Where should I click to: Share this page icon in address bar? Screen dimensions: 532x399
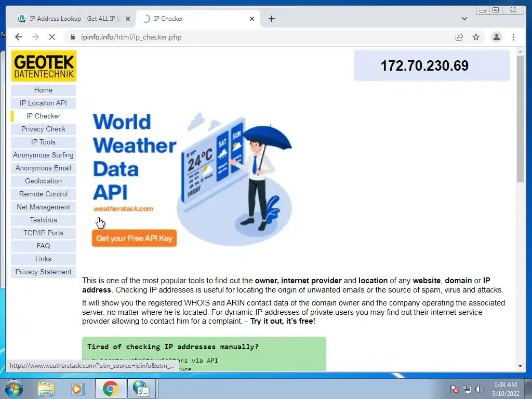point(459,37)
